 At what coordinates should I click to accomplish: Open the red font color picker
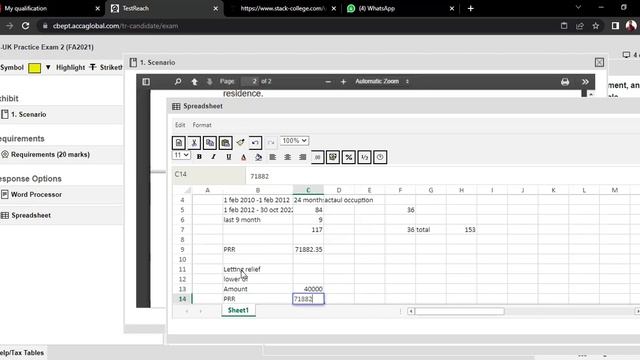pos(244,157)
